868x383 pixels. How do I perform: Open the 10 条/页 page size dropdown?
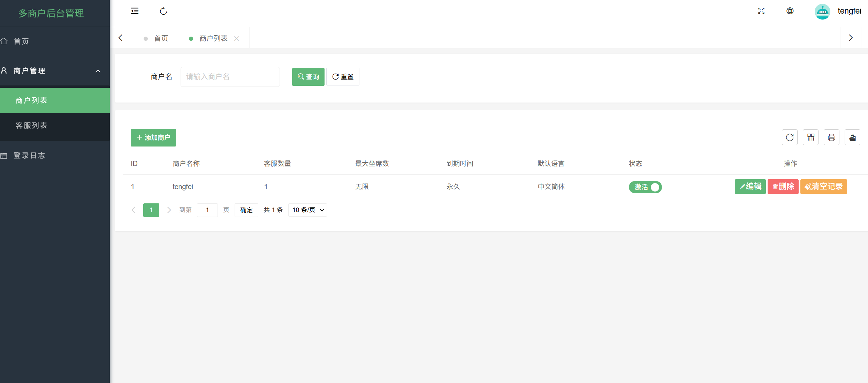click(x=307, y=210)
